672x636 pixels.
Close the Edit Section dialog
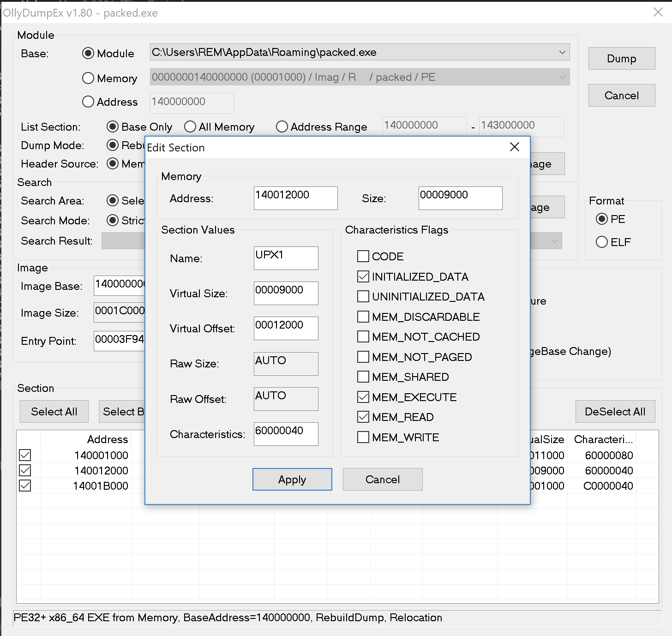515,147
